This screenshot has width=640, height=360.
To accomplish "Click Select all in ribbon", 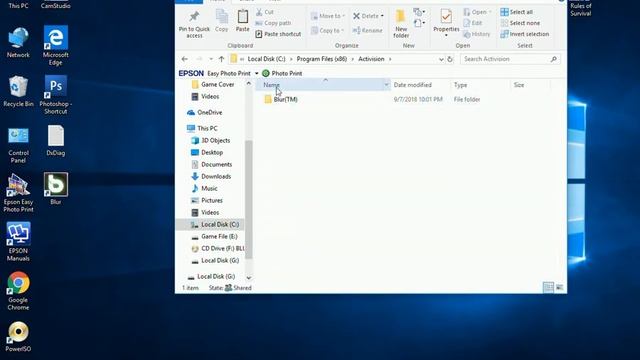I will [516, 12].
